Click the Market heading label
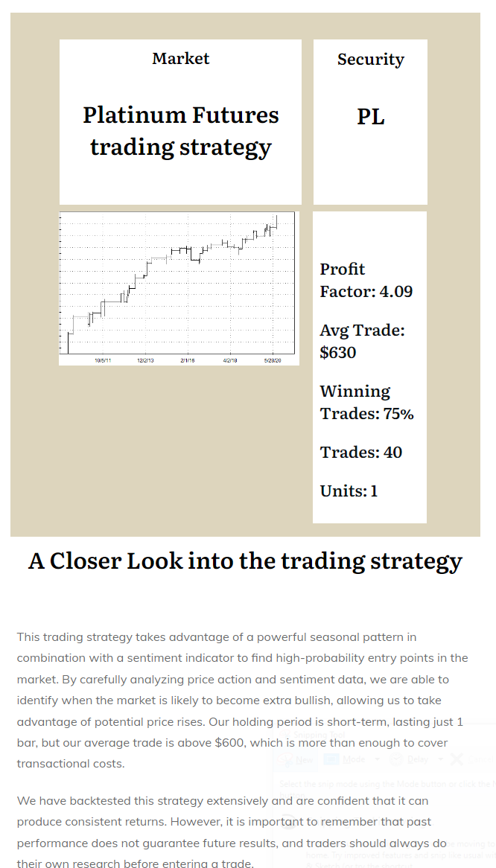Viewport: 496px width, 868px height. [180, 58]
